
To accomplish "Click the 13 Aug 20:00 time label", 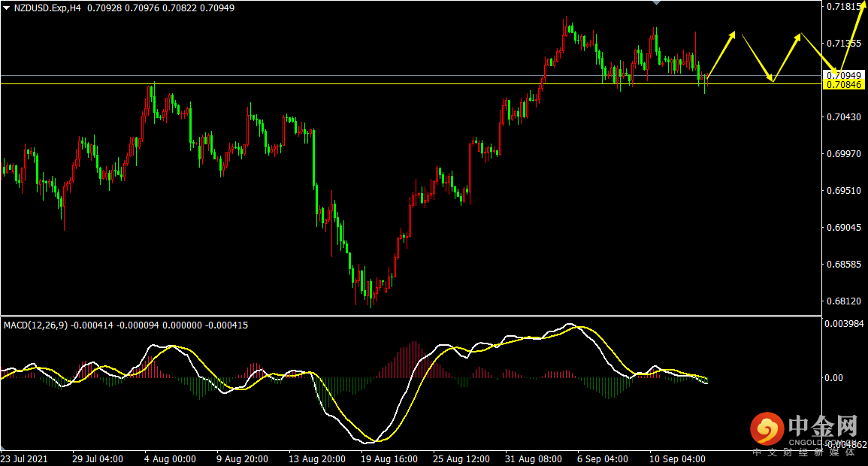I will (316, 459).
